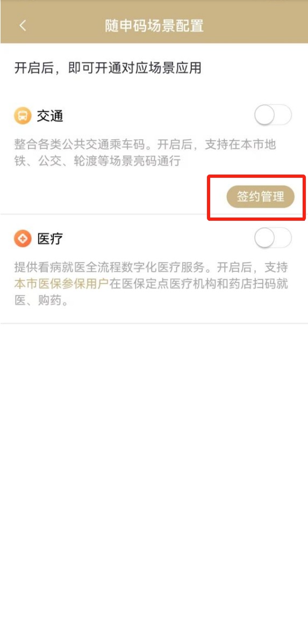
Task: Tap the 医、购药。 closing text line
Action: (x=41, y=301)
